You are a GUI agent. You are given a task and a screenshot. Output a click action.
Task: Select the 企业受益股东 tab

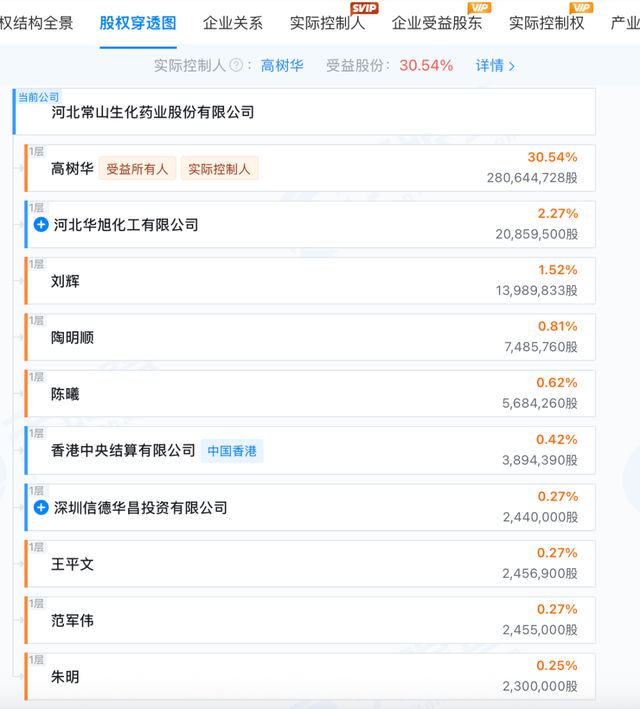coord(436,23)
